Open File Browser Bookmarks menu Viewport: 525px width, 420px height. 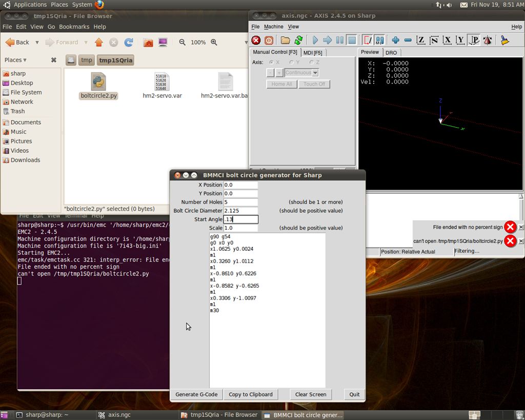coord(74,27)
